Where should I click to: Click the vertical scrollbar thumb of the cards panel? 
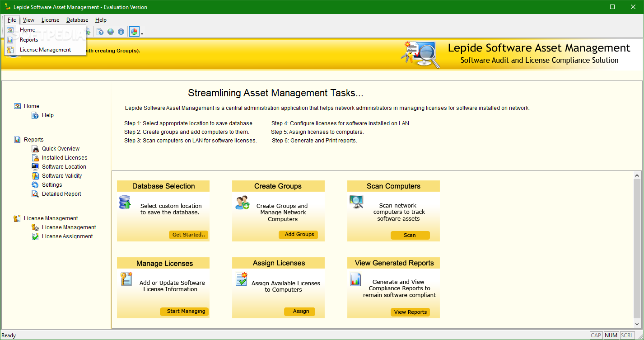(x=637, y=249)
